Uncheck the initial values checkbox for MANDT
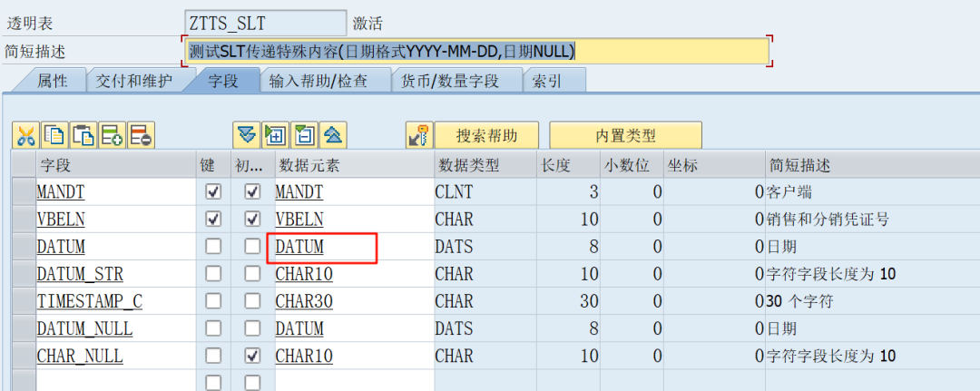980x391 pixels. pyautogui.click(x=252, y=191)
